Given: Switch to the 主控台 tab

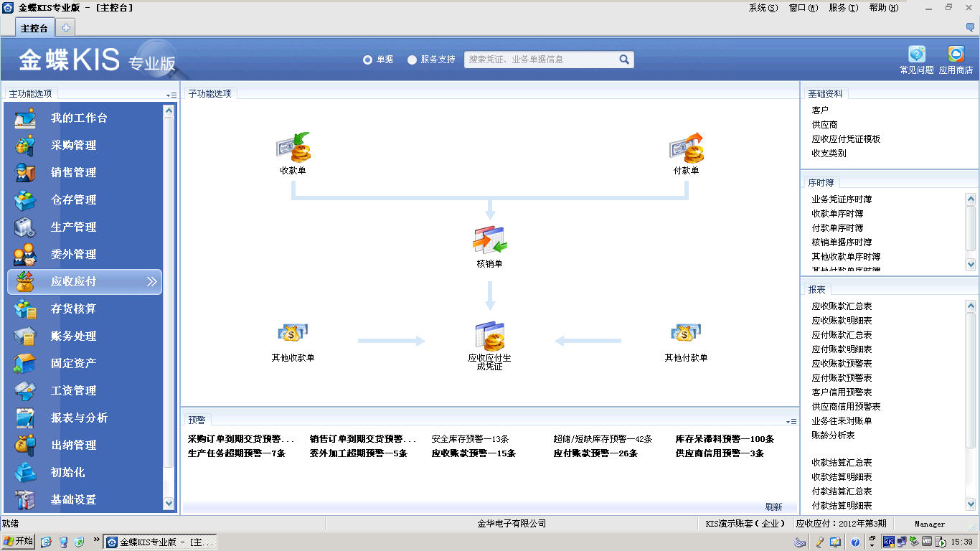Looking at the screenshot, I should [34, 29].
